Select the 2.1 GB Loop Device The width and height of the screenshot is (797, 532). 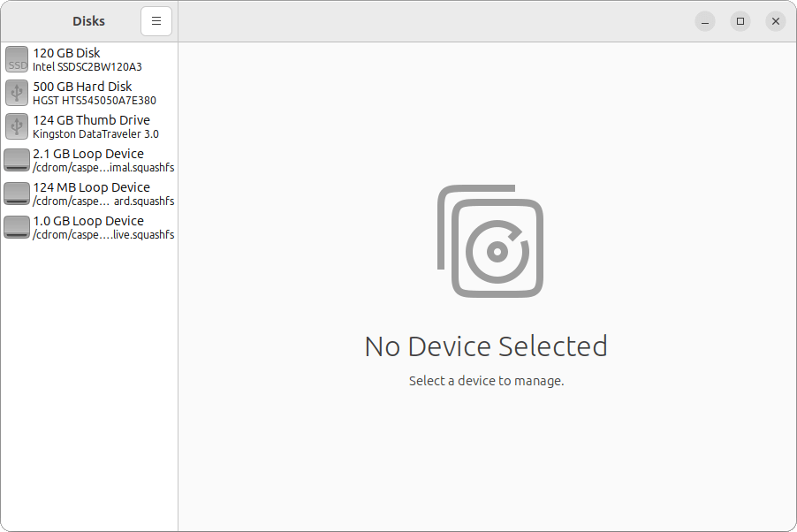click(x=89, y=160)
